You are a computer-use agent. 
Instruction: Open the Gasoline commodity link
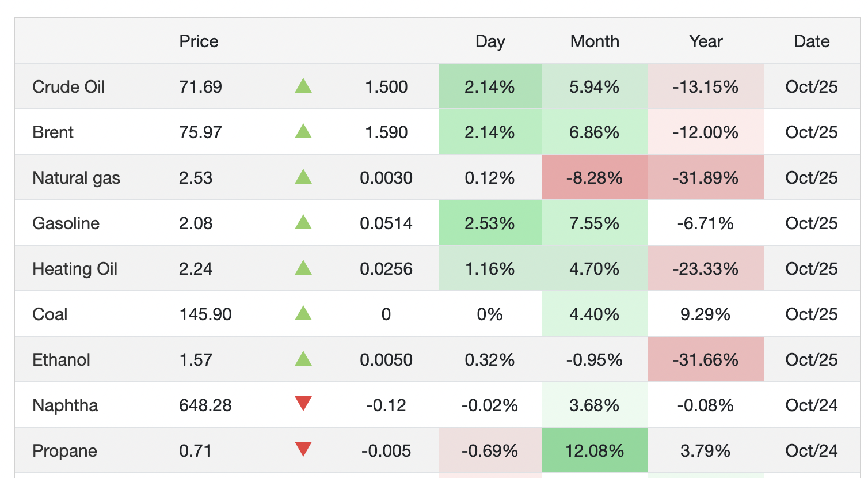tap(66, 223)
